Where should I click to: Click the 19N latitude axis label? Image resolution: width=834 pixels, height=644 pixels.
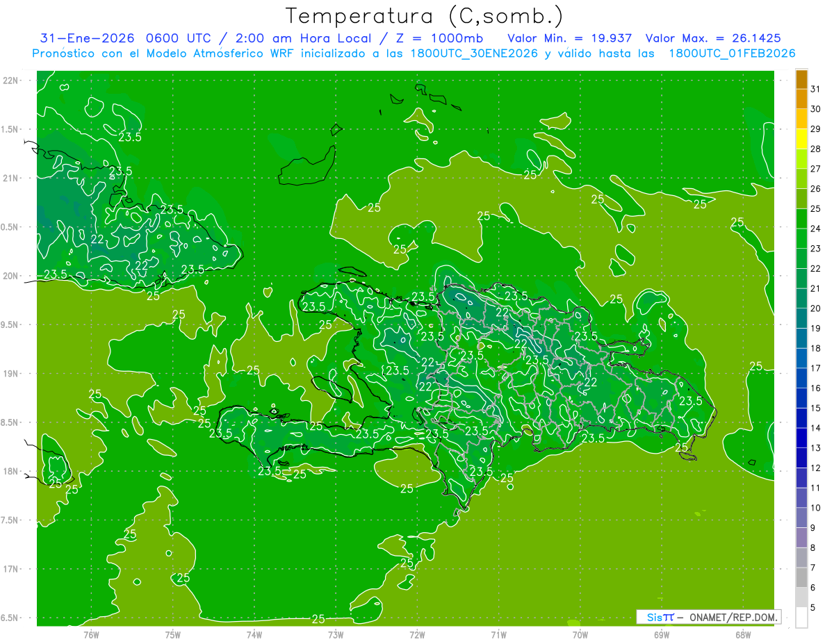10,374
